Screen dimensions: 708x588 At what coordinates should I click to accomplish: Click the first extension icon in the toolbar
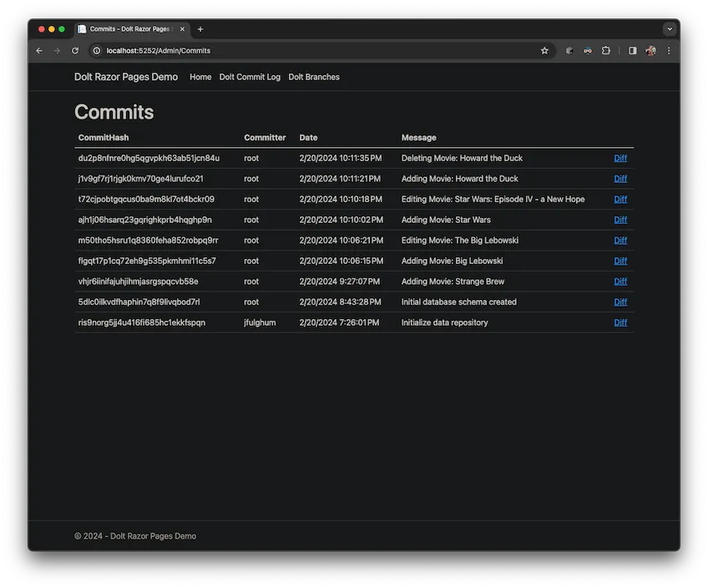pos(569,50)
